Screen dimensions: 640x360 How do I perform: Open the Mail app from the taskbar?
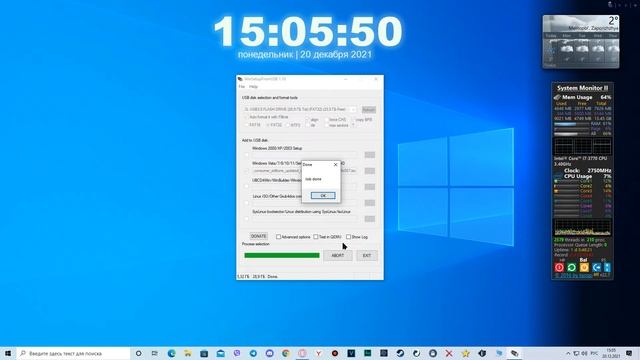tap(220, 353)
